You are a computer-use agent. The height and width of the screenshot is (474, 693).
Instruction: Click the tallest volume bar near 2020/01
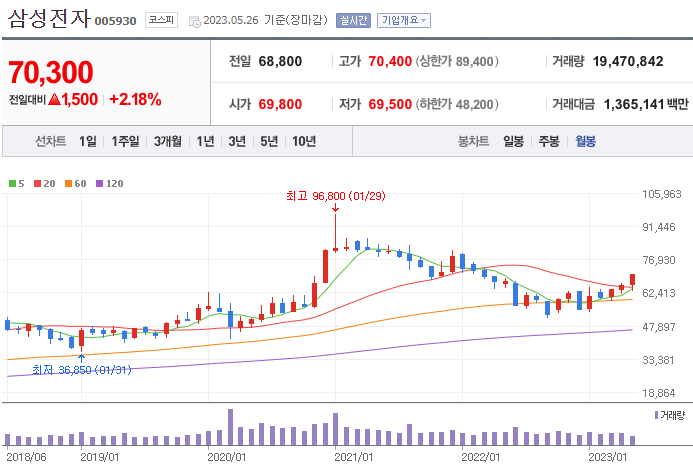(230, 427)
